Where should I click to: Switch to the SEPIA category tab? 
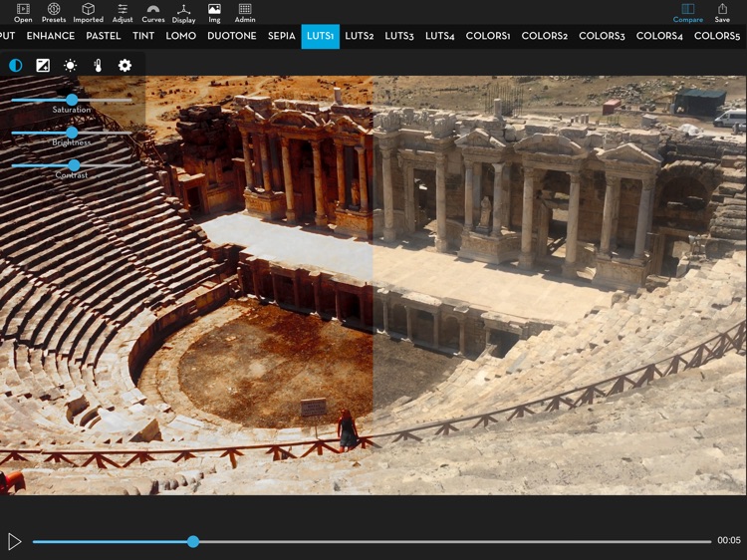282,36
